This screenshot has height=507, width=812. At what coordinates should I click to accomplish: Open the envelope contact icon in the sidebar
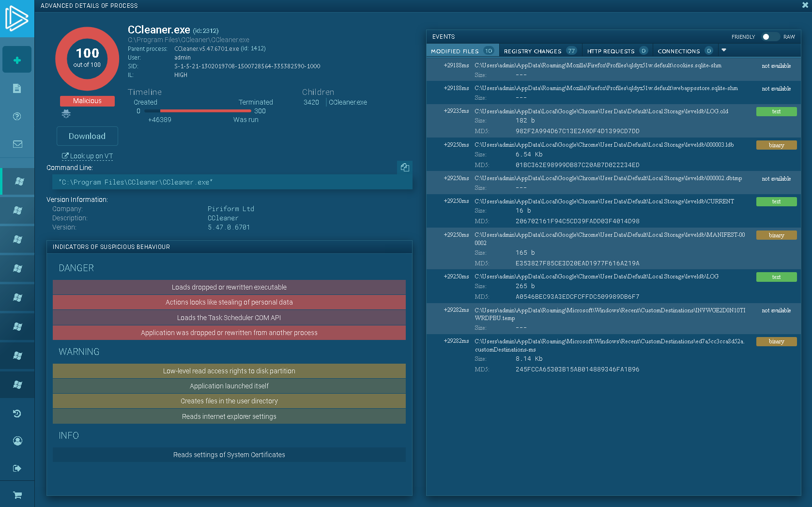point(17,144)
